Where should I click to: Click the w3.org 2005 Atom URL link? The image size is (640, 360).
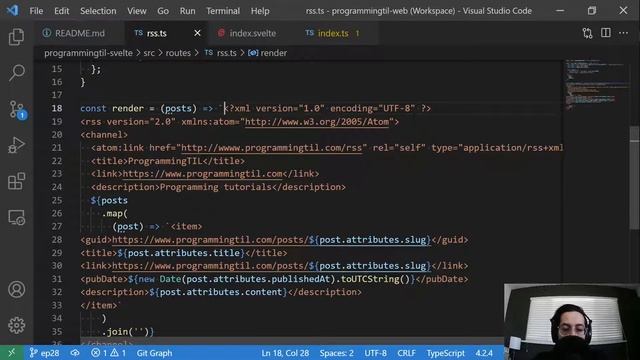pos(317,122)
